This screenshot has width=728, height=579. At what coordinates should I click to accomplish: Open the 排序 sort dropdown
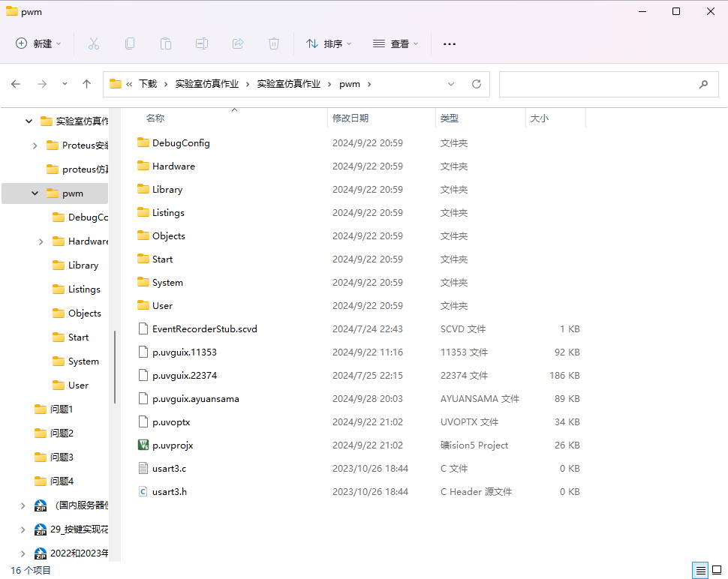329,43
